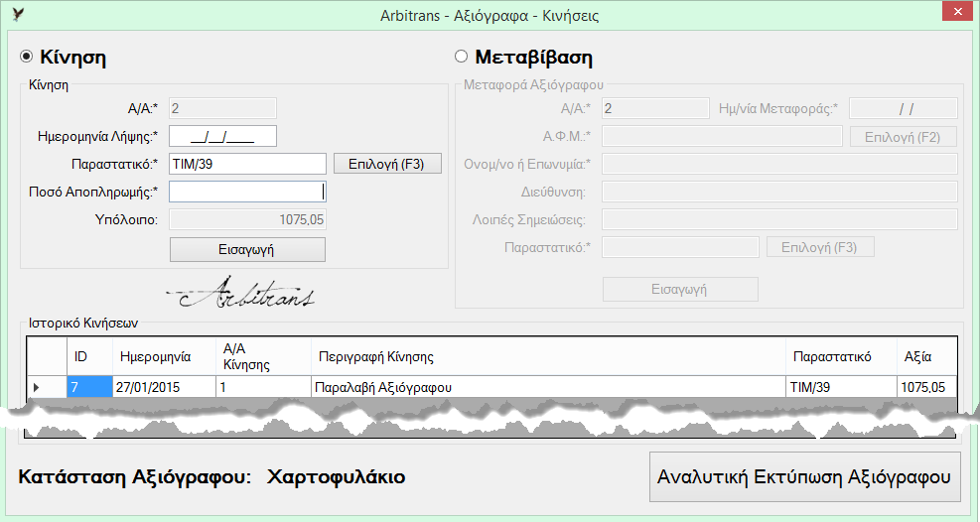This screenshot has height=522, width=980.
Task: Click Αναλυτική Εκτύπωση Αξιόγραφου button
Action: tap(805, 477)
